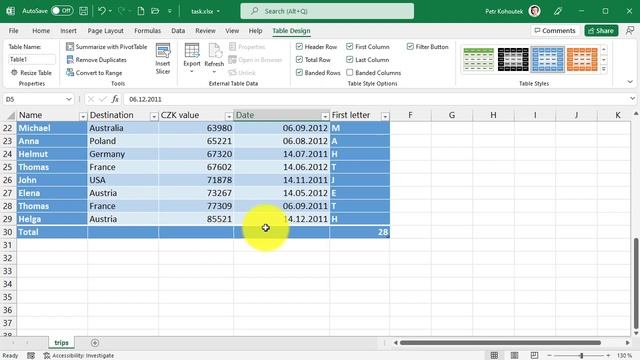This screenshot has width=640, height=360.
Task: Open file folder icon in quick access
Action: [x=155, y=11]
